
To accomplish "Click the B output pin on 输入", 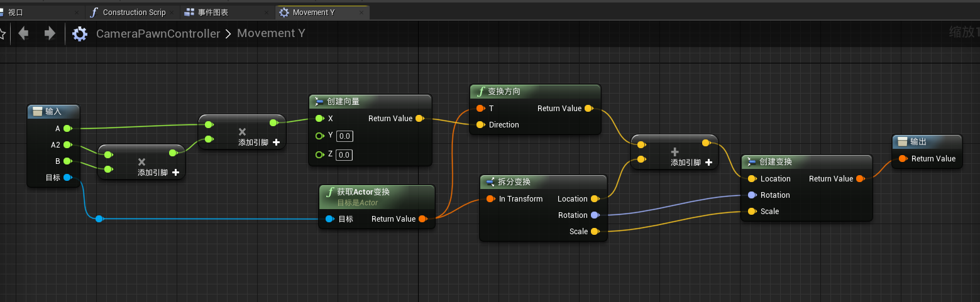I will point(68,161).
